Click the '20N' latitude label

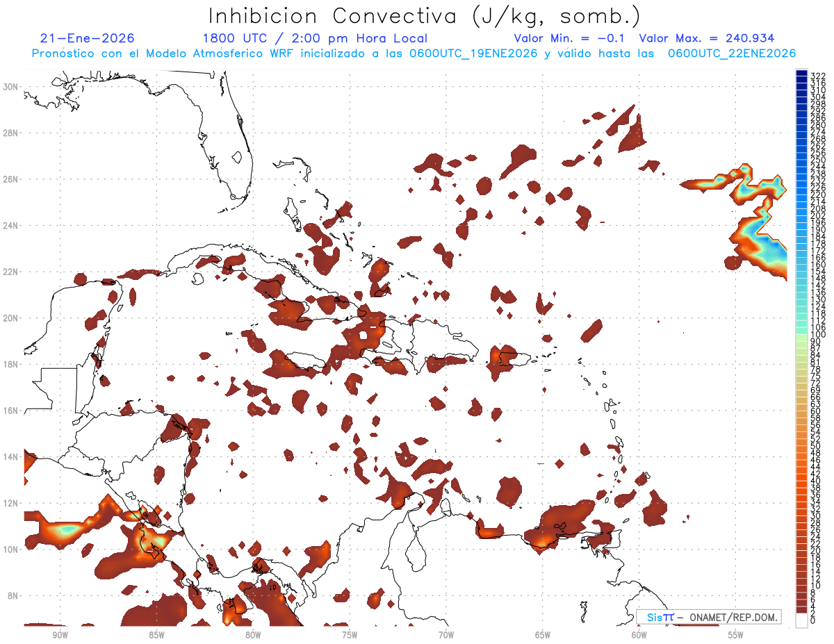point(11,318)
